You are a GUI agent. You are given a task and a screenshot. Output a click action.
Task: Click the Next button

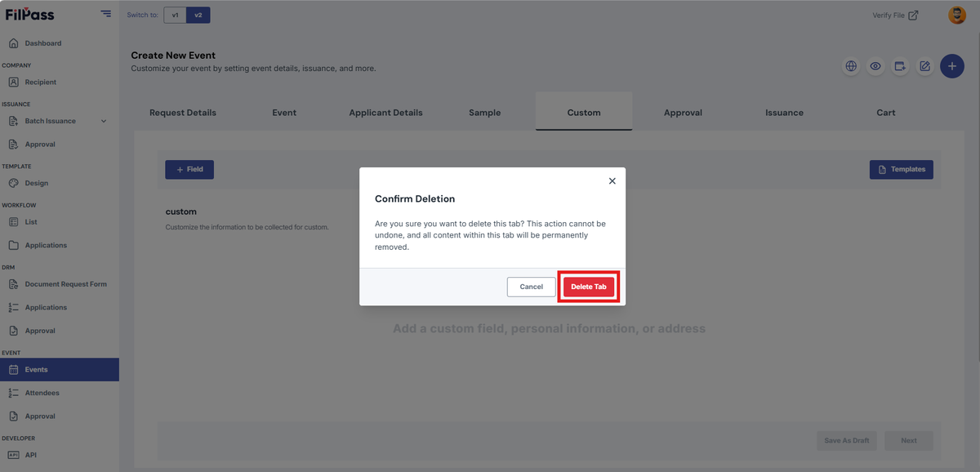click(x=909, y=440)
